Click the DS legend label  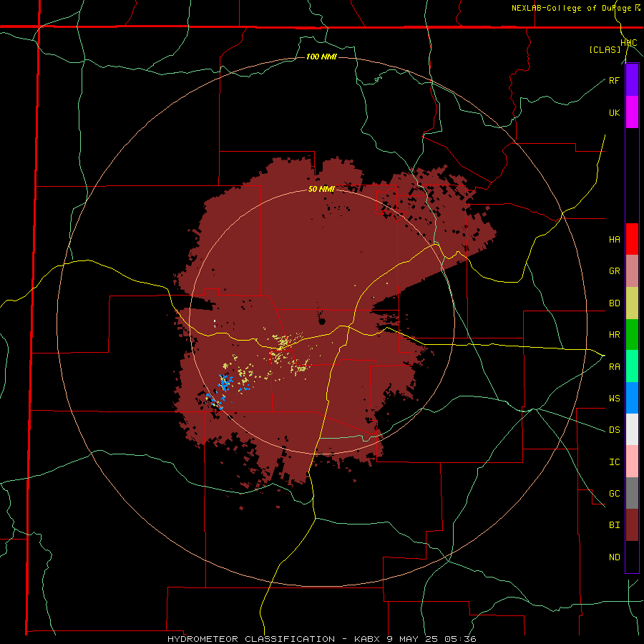tap(614, 430)
